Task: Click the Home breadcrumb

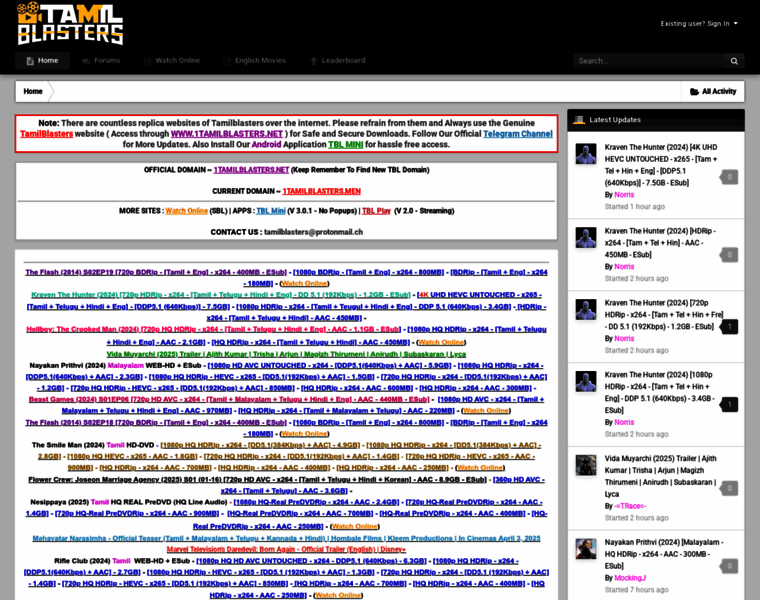Action: point(33,92)
